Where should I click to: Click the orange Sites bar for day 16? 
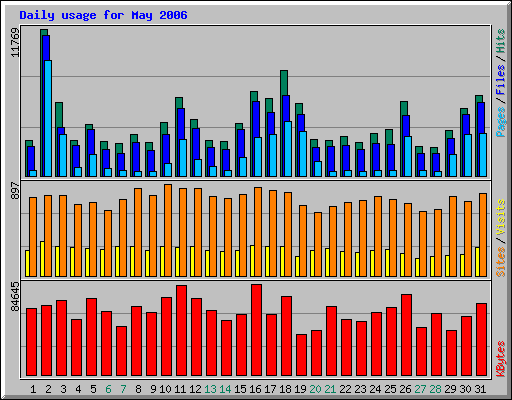(258, 232)
